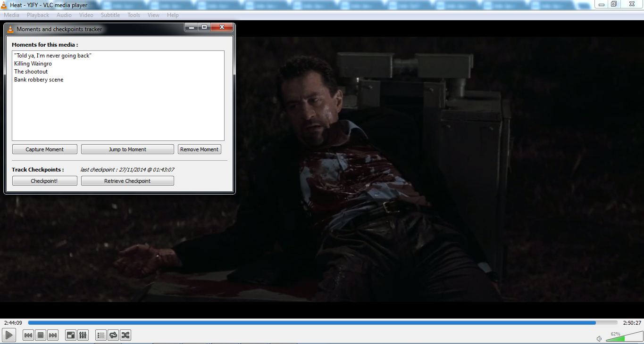
Task: Select "Told ya, I'm never going back" moment
Action: point(52,56)
